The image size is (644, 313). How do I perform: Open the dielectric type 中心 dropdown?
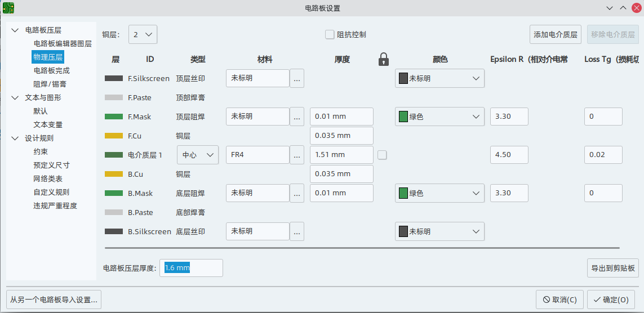coord(198,155)
